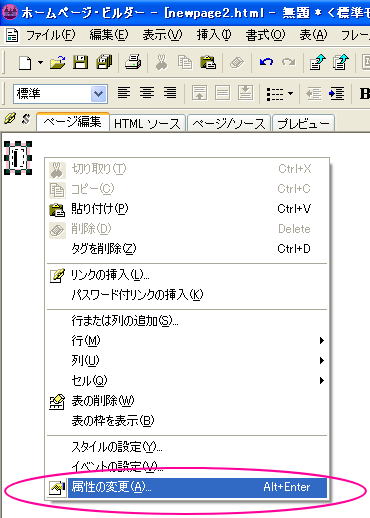Click the vertical align top icon
370x518 pixels.
(x=199, y=93)
